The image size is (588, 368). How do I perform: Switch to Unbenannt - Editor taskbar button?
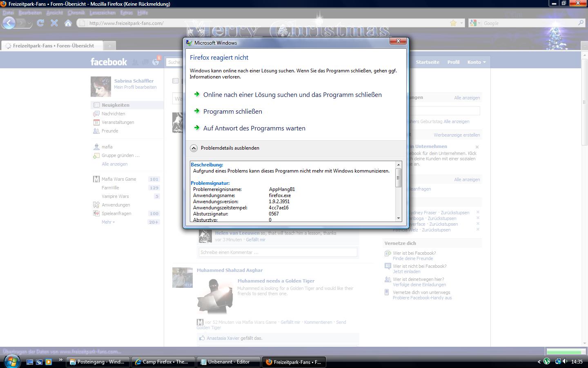[229, 362]
